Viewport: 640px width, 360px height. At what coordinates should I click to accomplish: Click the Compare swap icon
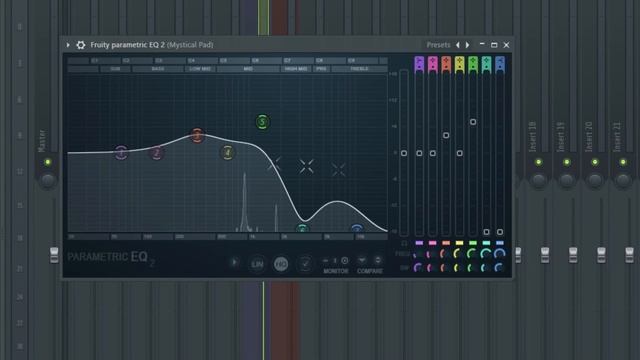[x=378, y=260]
